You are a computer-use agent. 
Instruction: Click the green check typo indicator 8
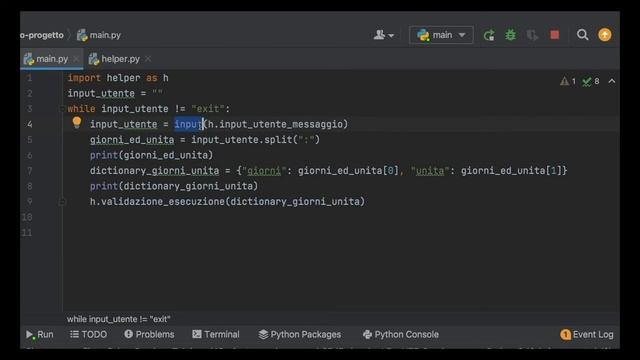591,81
